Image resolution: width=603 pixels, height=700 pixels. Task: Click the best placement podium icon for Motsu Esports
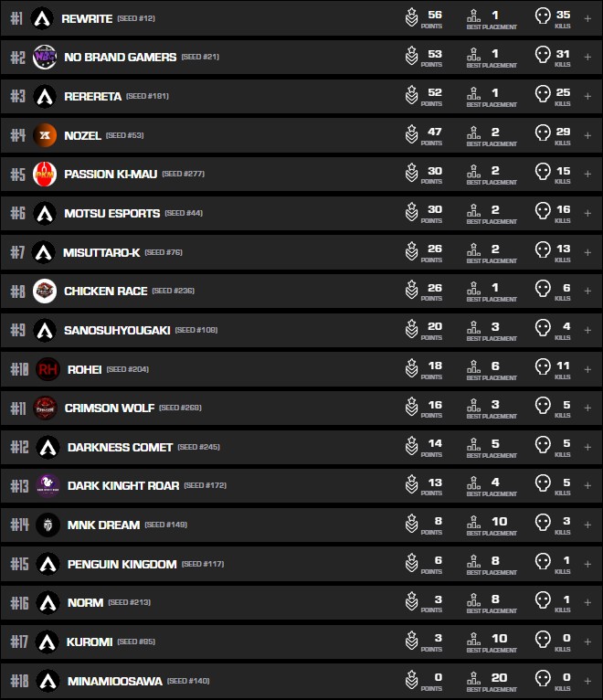click(x=473, y=213)
